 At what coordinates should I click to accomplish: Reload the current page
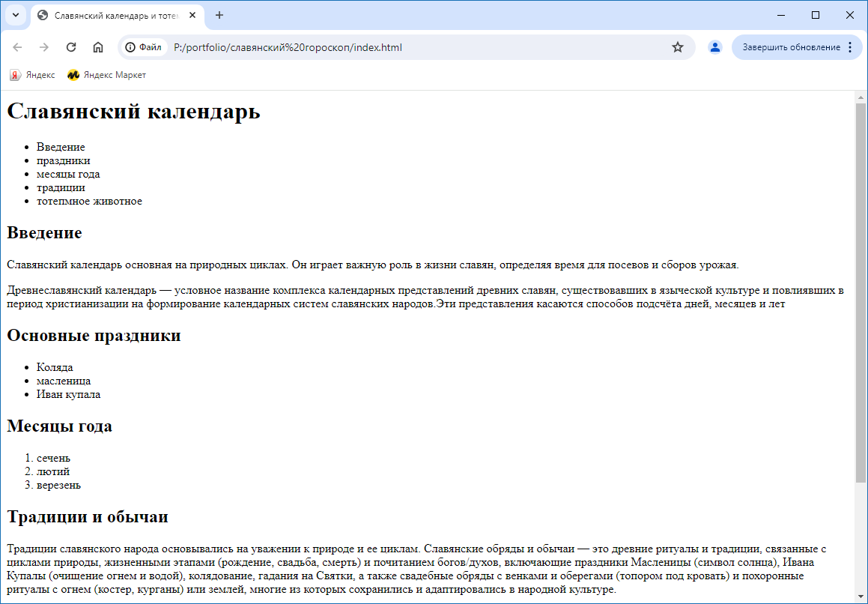71,47
